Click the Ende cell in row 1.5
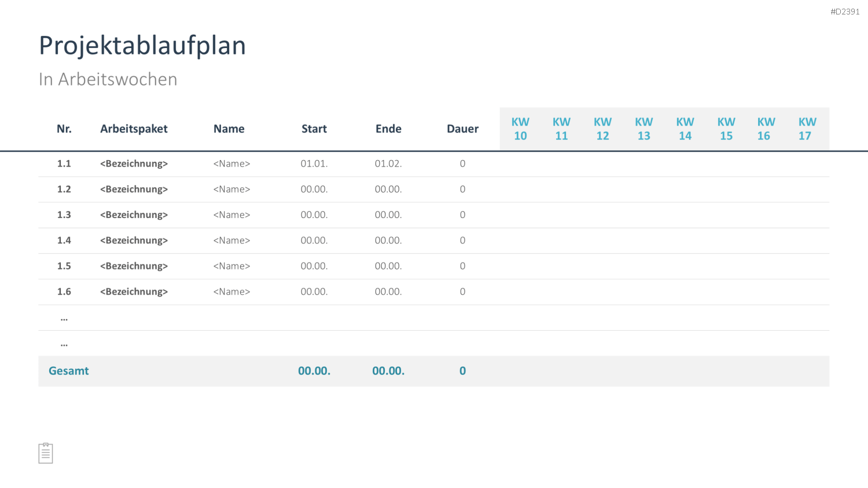The image size is (868, 488). pos(388,266)
